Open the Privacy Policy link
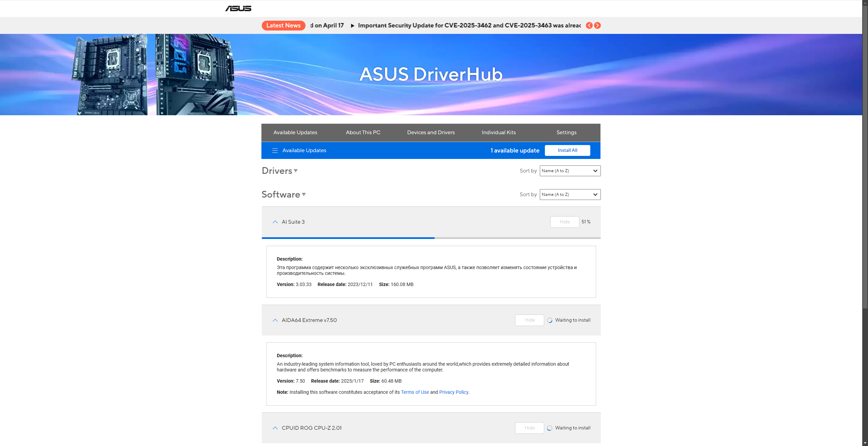The width and height of the screenshot is (868, 446). 454,392
